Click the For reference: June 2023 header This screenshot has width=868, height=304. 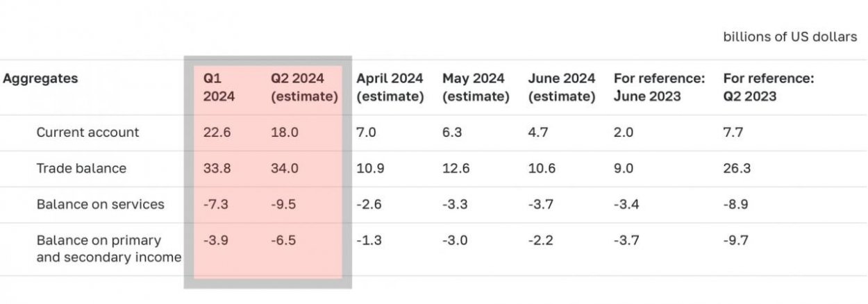point(659,87)
